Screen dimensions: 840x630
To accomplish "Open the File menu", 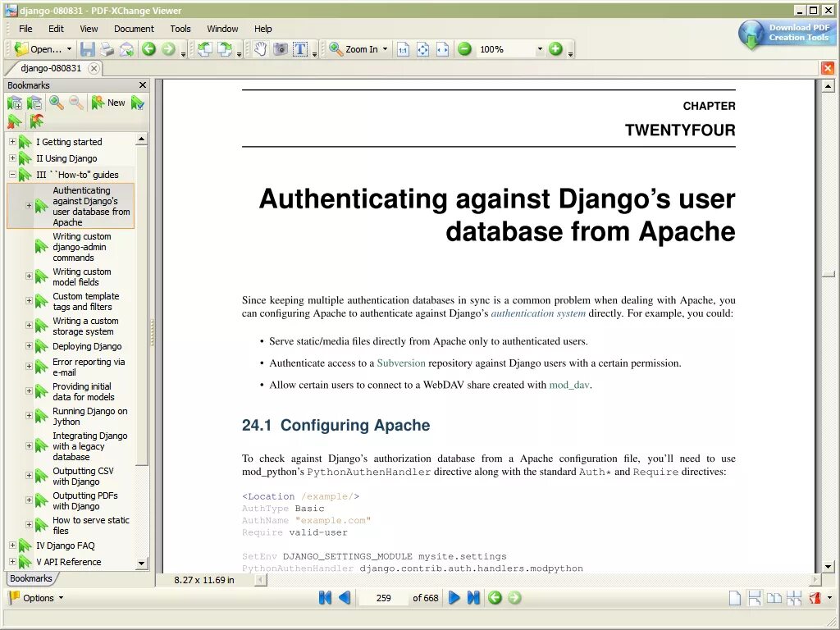I will coord(25,29).
